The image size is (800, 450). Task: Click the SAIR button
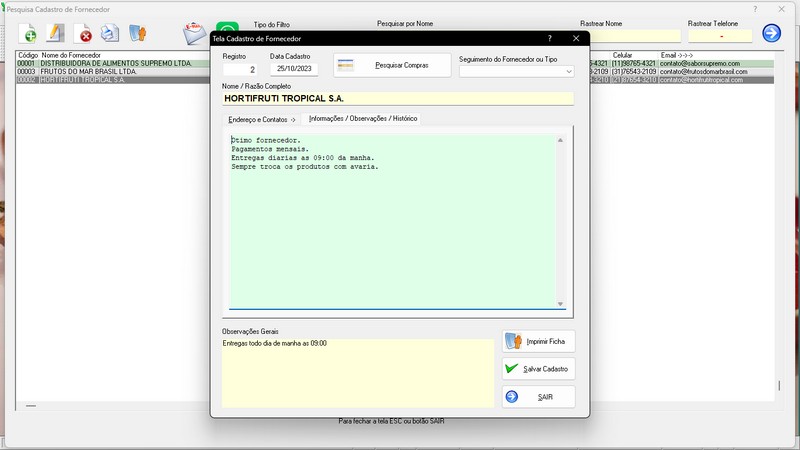pos(538,397)
